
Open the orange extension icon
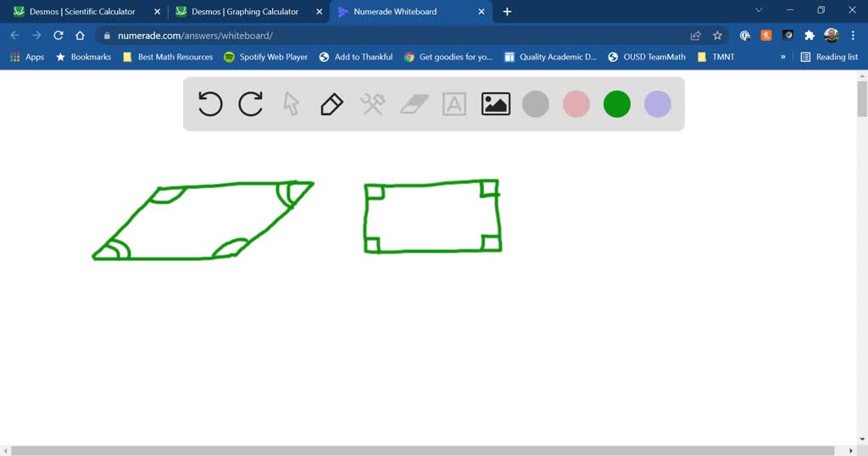click(x=766, y=36)
